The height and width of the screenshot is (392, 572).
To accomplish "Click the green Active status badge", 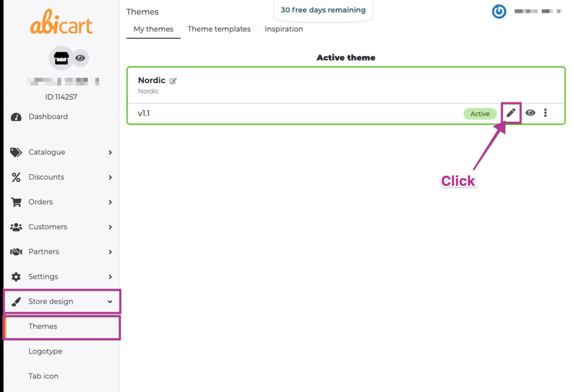I will click(x=480, y=114).
